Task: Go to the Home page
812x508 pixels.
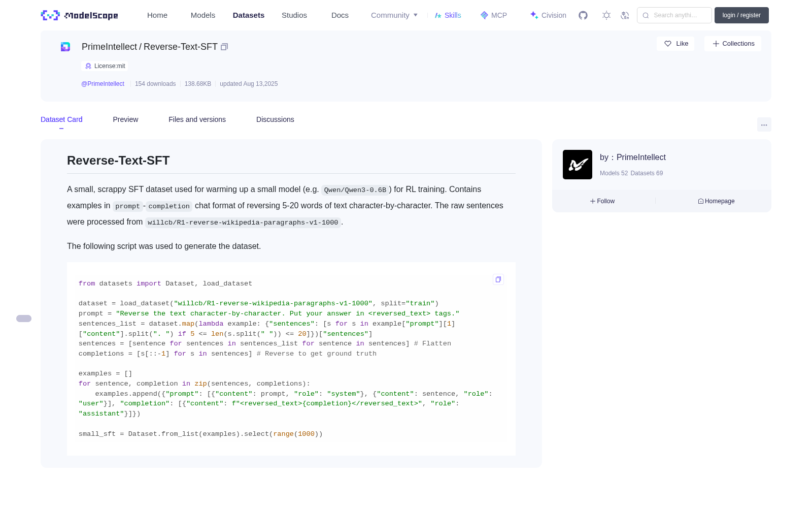Action: click(x=157, y=15)
